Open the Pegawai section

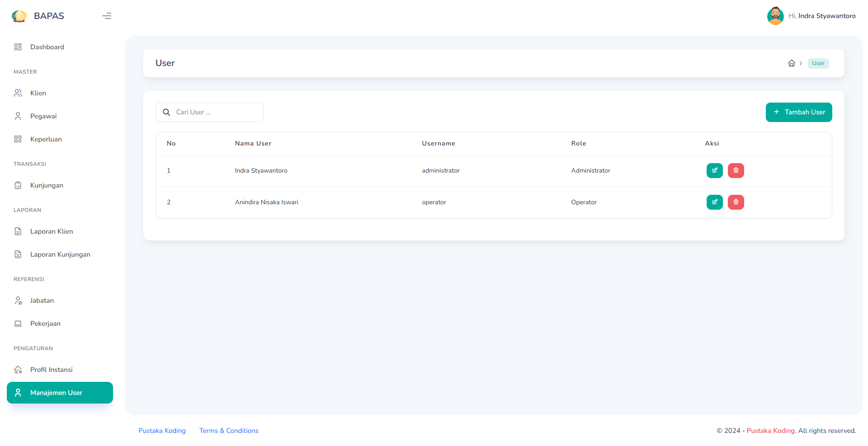(x=43, y=116)
